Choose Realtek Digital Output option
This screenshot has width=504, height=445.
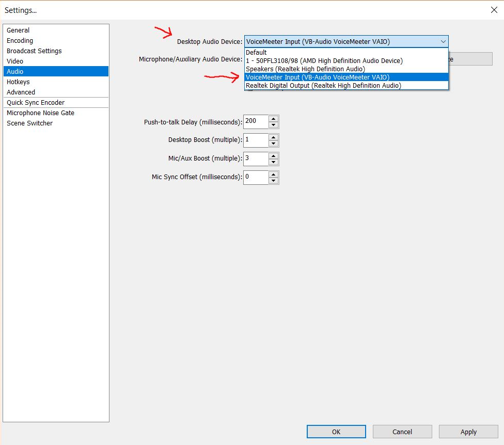[x=346, y=86]
